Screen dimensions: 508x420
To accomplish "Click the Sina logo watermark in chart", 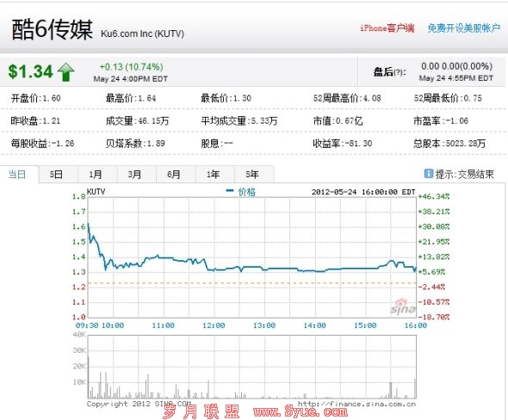I will (x=403, y=307).
